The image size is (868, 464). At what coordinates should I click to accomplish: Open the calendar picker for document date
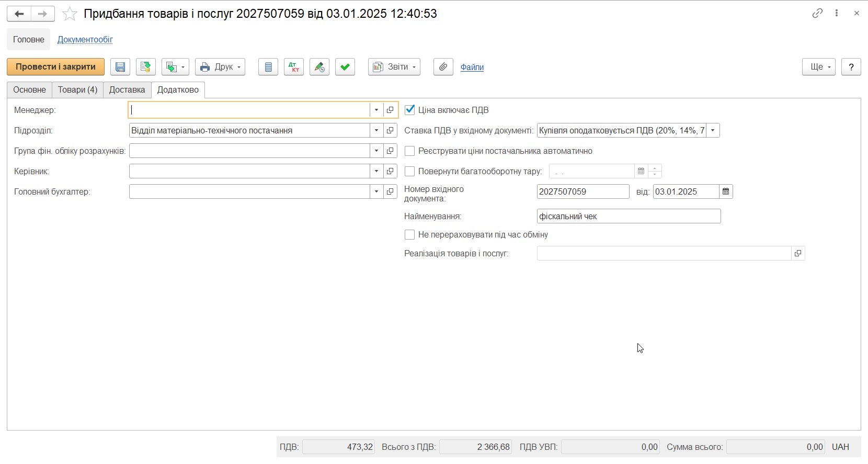pos(726,191)
